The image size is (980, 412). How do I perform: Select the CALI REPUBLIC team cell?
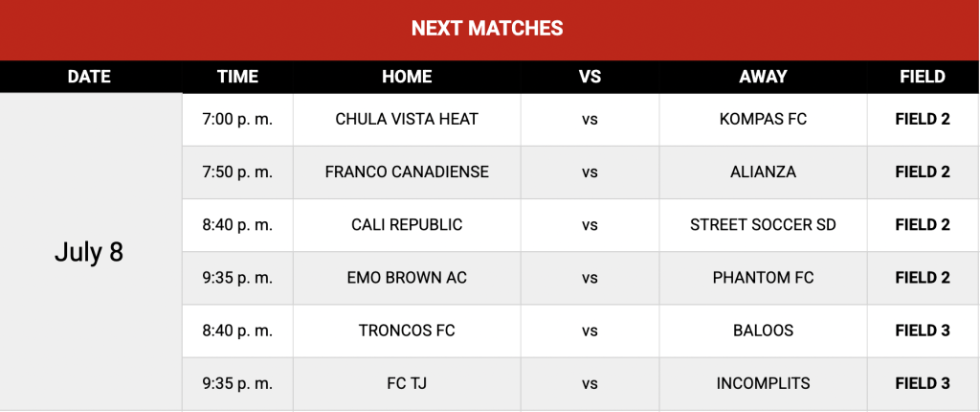click(x=407, y=224)
